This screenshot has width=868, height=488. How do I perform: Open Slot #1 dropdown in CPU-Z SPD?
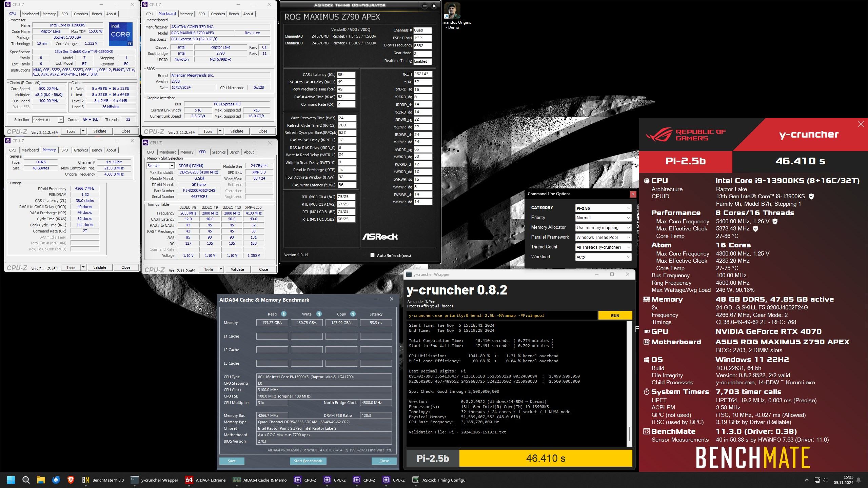click(161, 166)
